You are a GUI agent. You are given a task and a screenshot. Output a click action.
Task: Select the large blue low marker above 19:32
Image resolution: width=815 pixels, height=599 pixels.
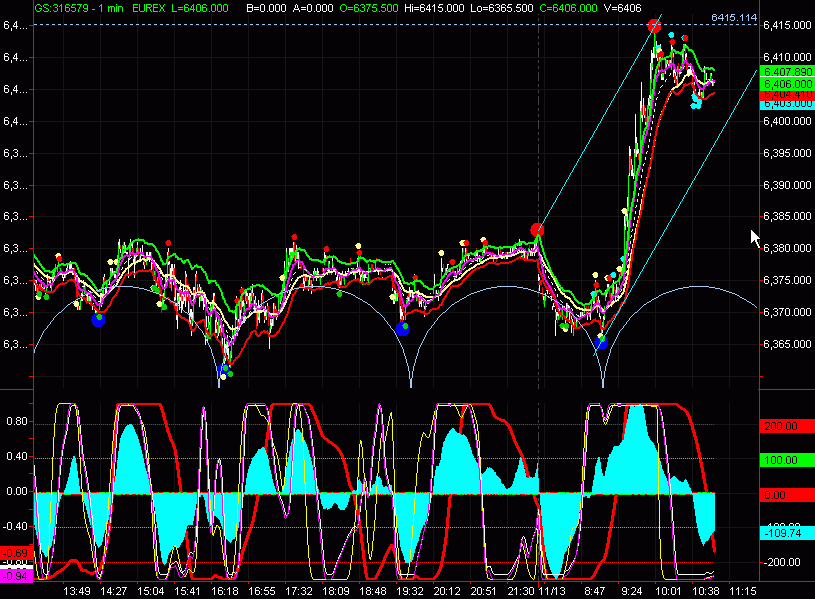tap(402, 329)
